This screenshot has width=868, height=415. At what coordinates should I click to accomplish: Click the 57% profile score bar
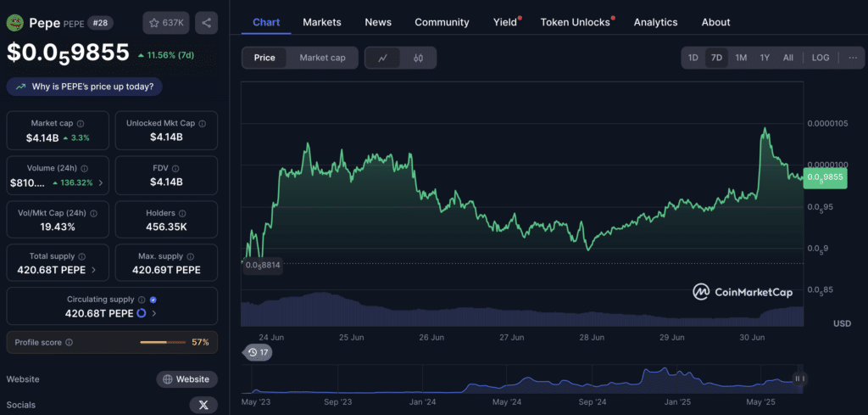[164, 342]
